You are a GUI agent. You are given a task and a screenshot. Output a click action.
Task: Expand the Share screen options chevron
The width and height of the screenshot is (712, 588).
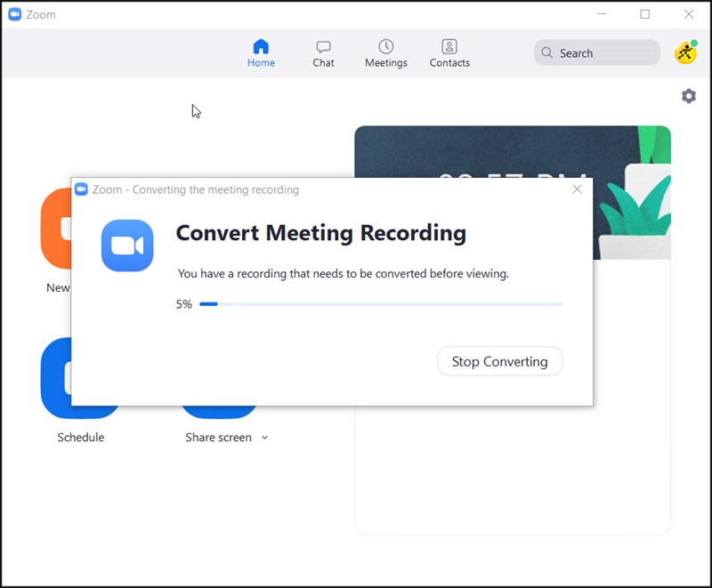coord(263,438)
